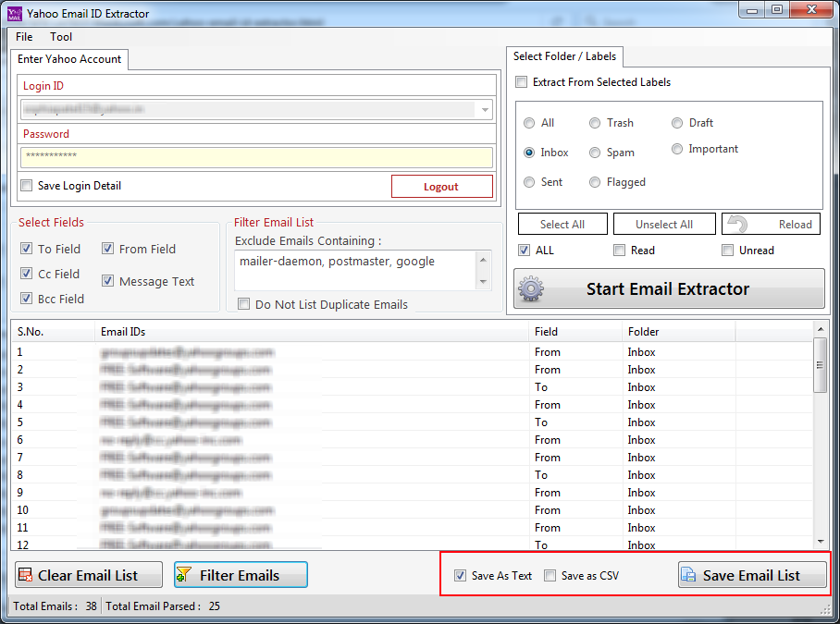840x624 pixels.
Task: Maximize the Yahoo Email ID Extractor window
Action: click(777, 9)
